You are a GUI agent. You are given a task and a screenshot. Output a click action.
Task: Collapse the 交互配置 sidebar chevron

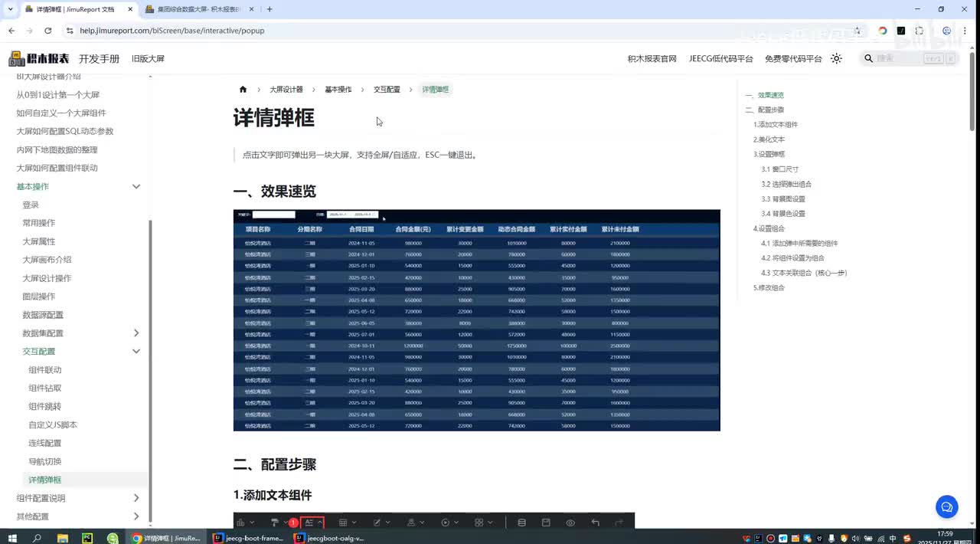pyautogui.click(x=136, y=352)
